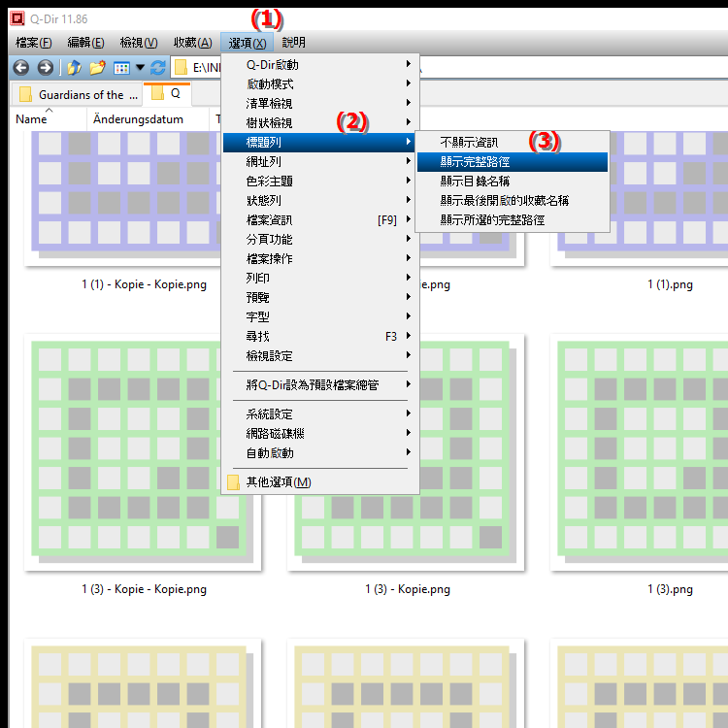Select thumbnail 1 (1) - Kopie - Kopie.png
This screenshot has height=728, width=728.
coord(123,197)
